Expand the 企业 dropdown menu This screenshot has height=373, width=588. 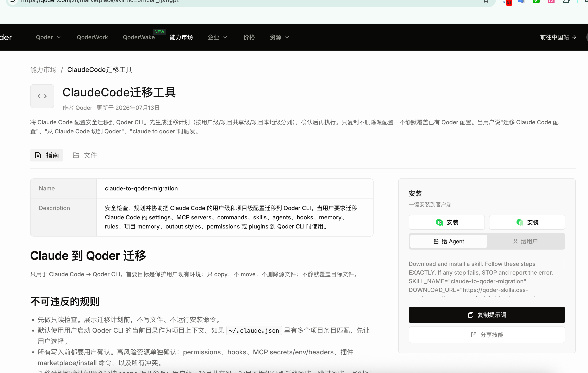pos(217,37)
